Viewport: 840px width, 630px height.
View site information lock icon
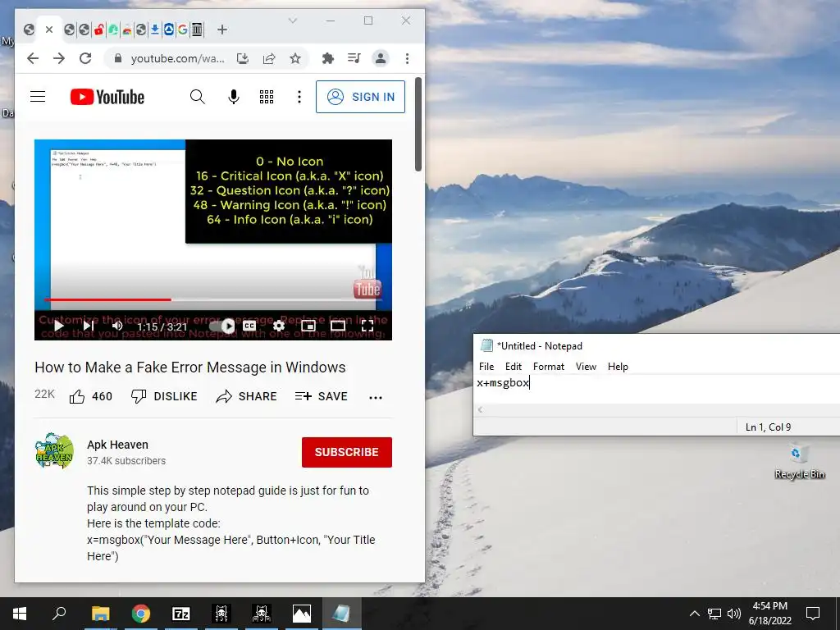(x=118, y=58)
